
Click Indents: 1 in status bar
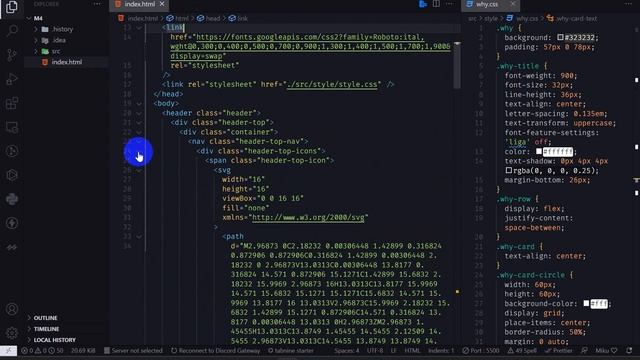441,350
